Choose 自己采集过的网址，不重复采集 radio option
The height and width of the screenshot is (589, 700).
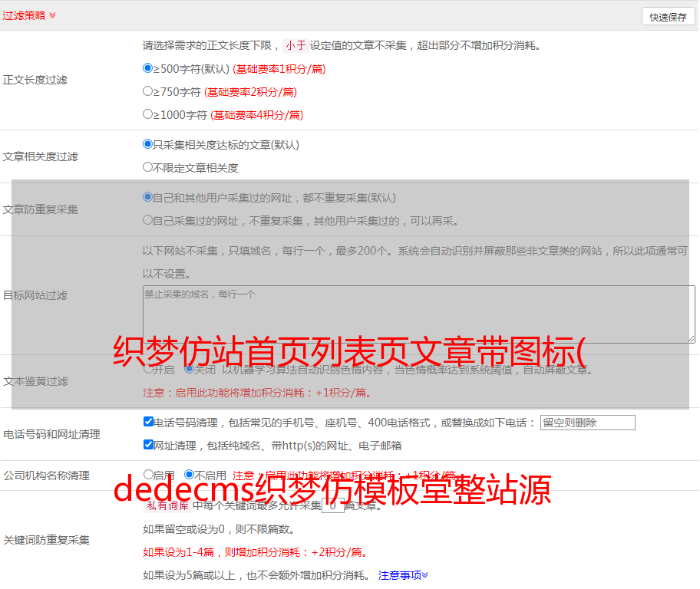point(147,219)
